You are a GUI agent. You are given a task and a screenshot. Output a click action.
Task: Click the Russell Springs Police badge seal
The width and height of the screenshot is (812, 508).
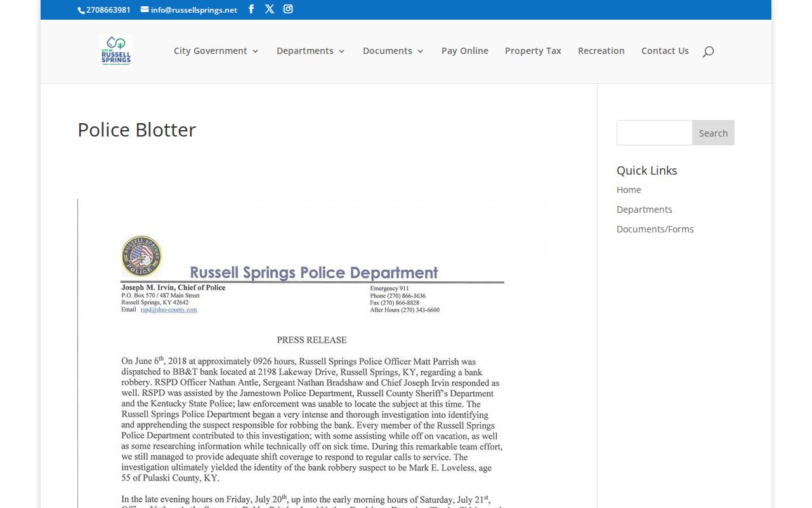[x=141, y=256]
